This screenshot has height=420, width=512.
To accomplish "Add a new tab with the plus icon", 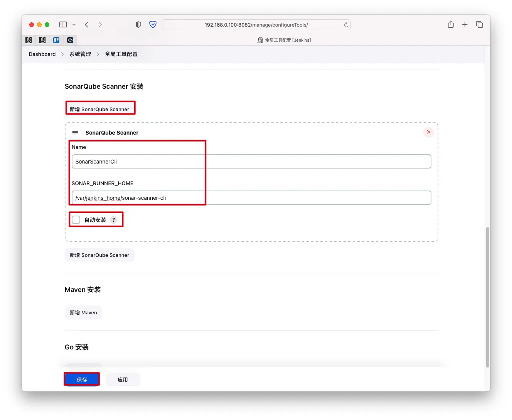I will click(465, 25).
